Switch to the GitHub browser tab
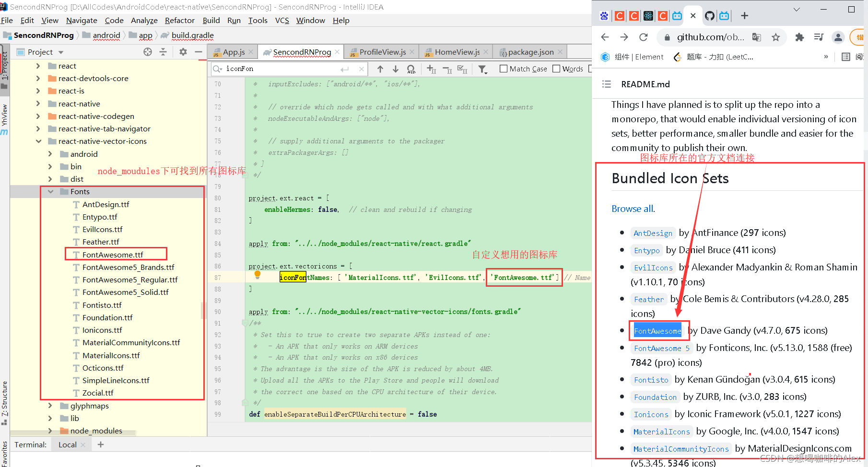Image resolution: width=868 pixels, height=467 pixels. 710,16
